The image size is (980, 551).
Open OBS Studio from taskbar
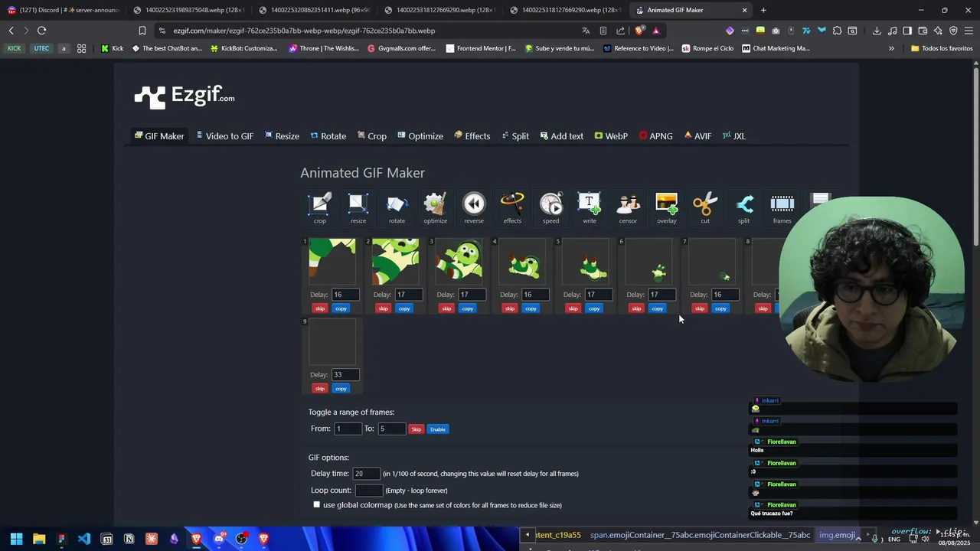click(241, 539)
